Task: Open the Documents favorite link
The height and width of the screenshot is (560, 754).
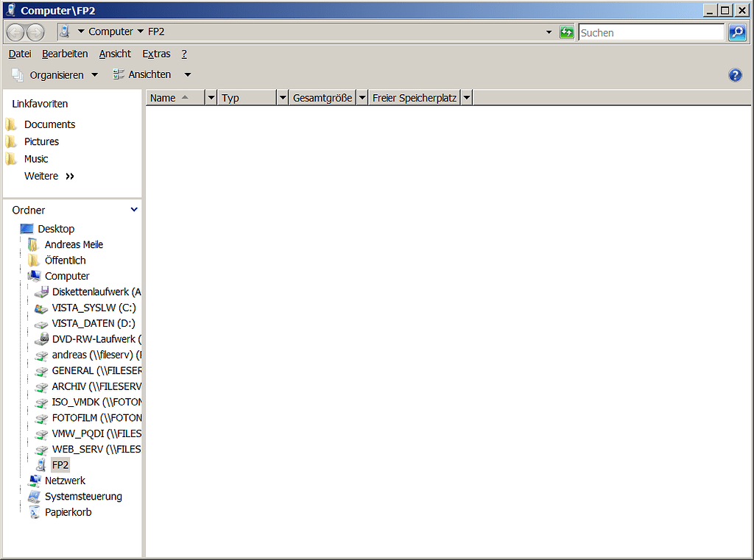Action: click(x=49, y=124)
